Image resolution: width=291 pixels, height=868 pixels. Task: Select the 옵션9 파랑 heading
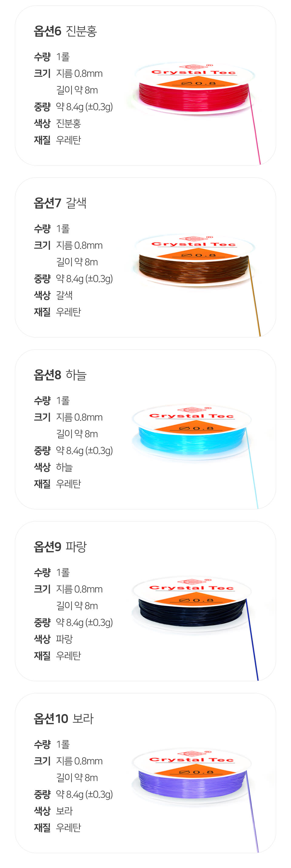pos(60,547)
